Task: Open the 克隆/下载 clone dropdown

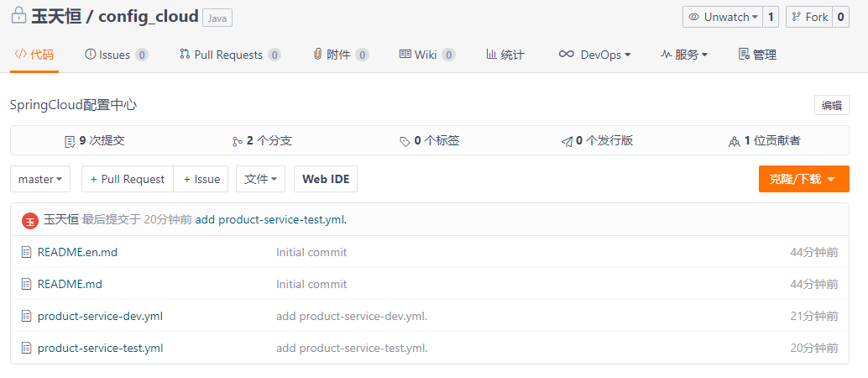Action: (804, 179)
